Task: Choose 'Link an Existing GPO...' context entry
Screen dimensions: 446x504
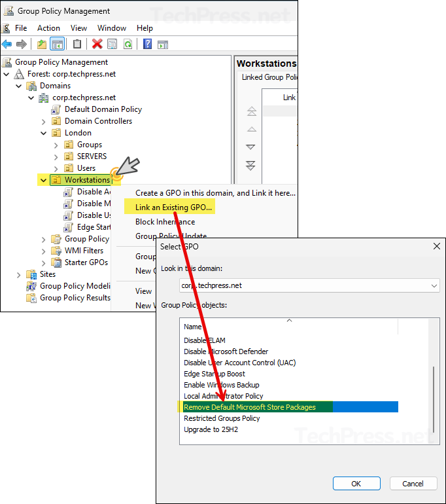Action: [173, 207]
